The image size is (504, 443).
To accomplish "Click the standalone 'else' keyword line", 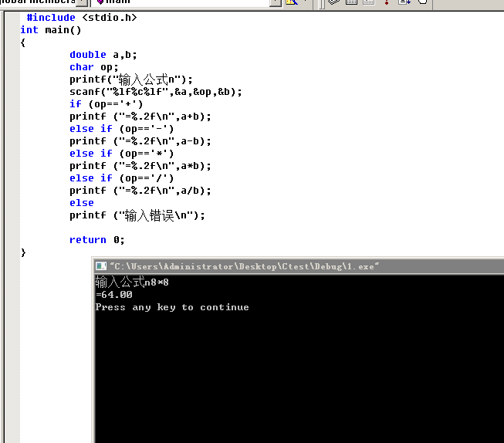I will click(82, 203).
